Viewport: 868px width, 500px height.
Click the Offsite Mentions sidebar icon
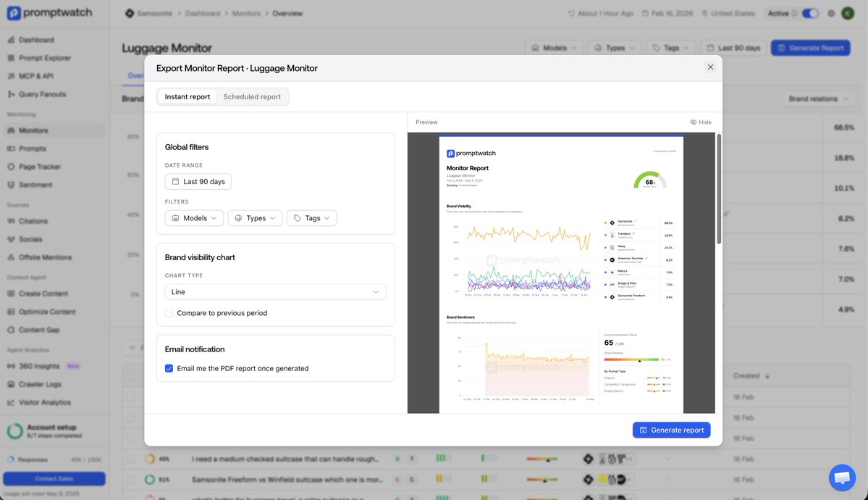[x=11, y=257]
